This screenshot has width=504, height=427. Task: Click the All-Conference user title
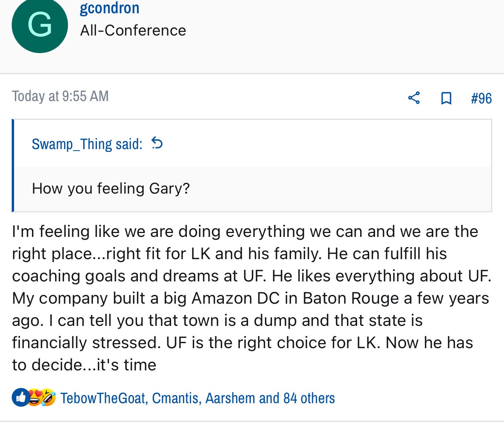click(133, 30)
